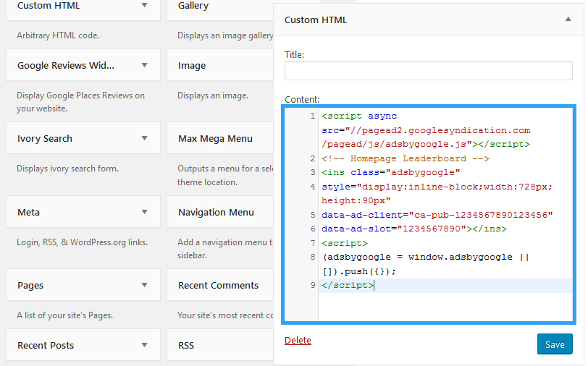Viewport: 588px width, 366px height.
Task: Expand the Recent Posts widget arrow
Action: [144, 345]
